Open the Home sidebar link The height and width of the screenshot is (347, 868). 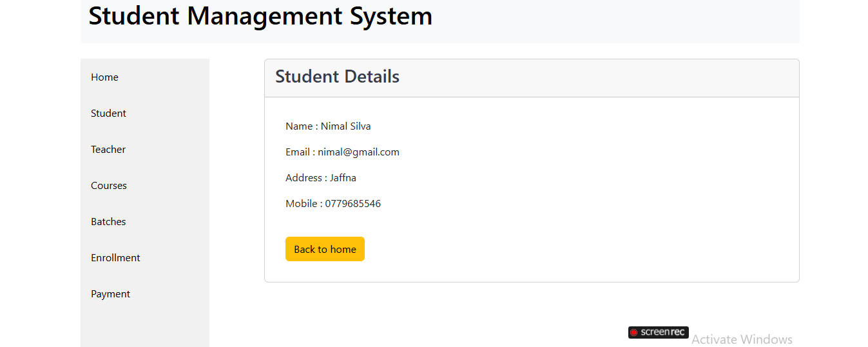[104, 77]
